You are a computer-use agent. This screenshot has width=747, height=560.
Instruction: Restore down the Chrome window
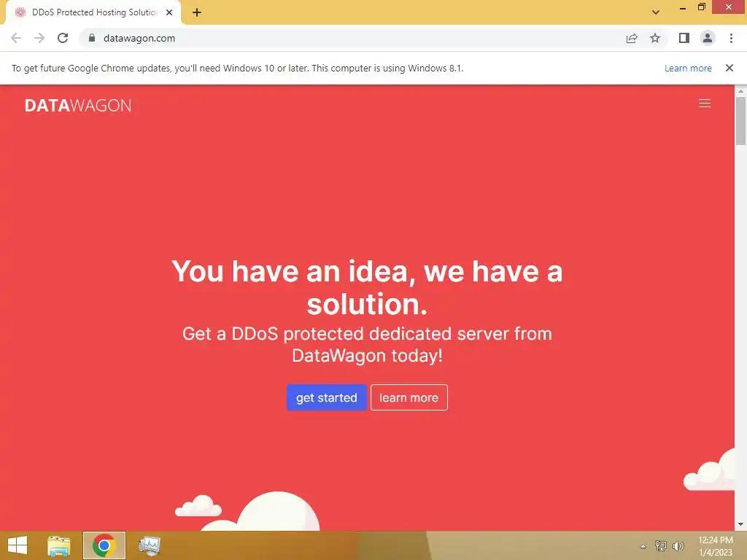(x=701, y=7)
